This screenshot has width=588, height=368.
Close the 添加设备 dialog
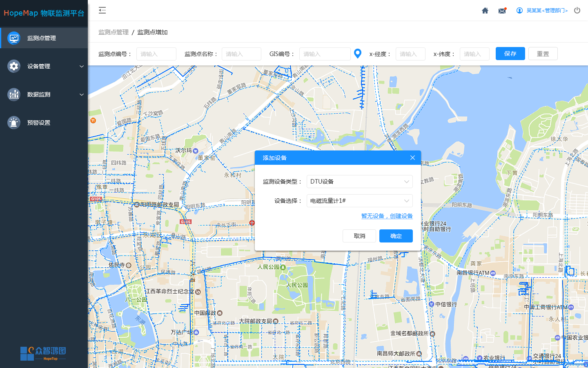(412, 158)
